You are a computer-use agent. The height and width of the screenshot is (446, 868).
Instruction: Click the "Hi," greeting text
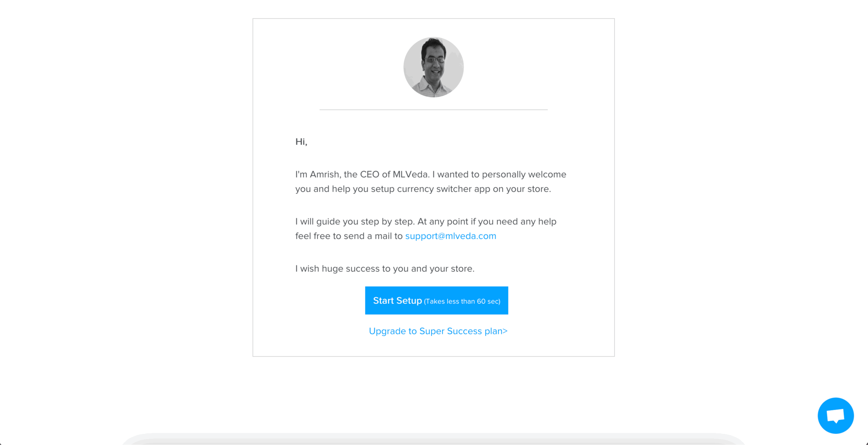(301, 142)
